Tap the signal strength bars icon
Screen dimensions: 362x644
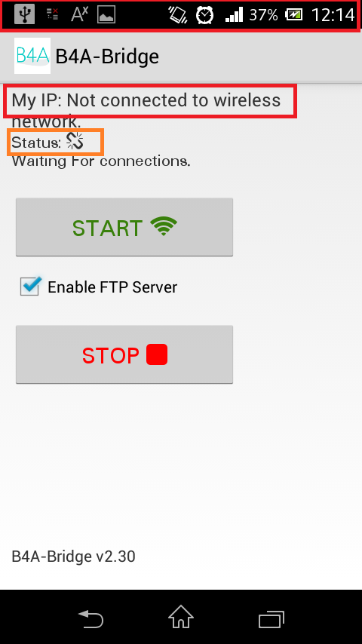(235, 15)
